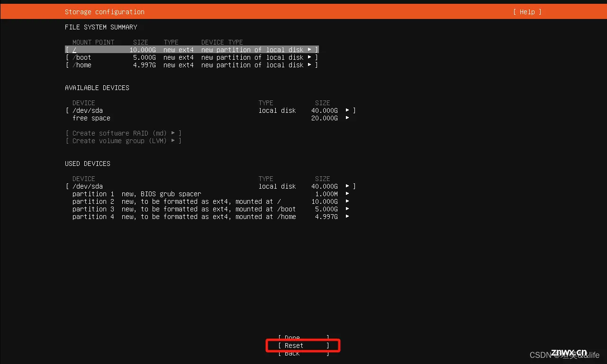
Task: Expand arrow beside free space 20.000G
Action: tap(347, 118)
